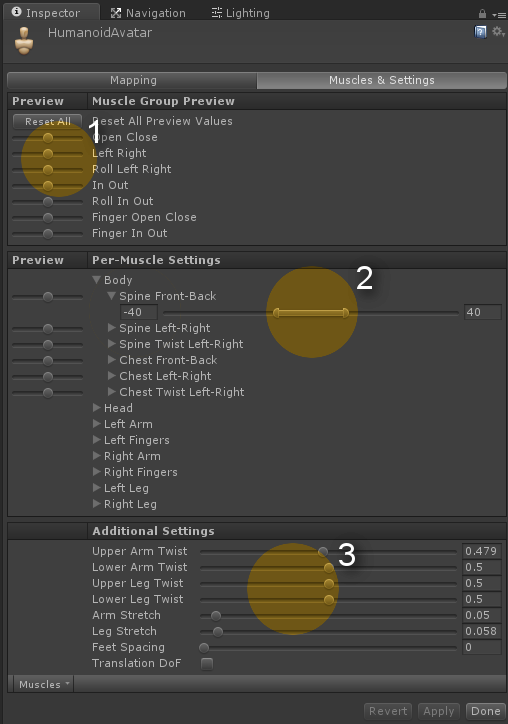The width and height of the screenshot is (508, 724).
Task: Open the panel options menu icon near the lock
Action: coord(500,15)
